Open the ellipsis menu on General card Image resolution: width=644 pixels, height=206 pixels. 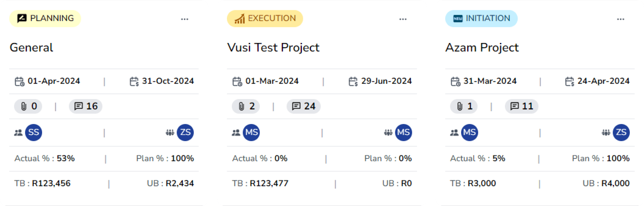pyautogui.click(x=185, y=19)
